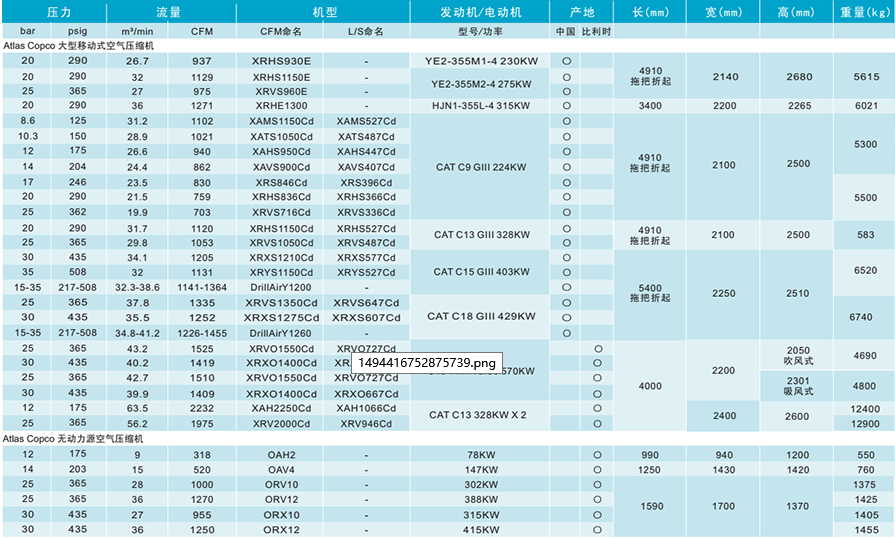Select the ORX12 model name
This screenshot has height=539, width=895.
281,530
